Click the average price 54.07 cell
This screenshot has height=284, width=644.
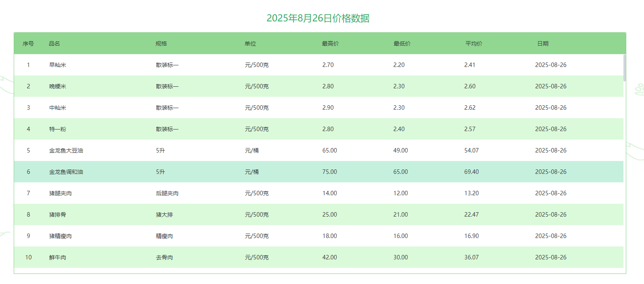tap(472, 150)
